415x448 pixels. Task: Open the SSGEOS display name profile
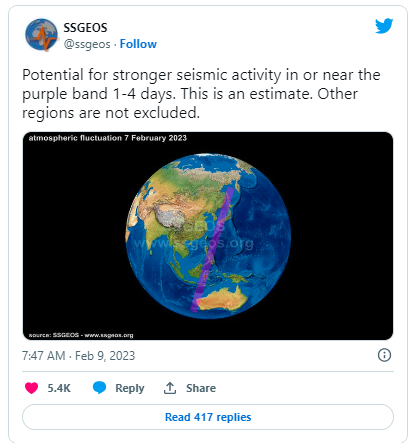85,28
